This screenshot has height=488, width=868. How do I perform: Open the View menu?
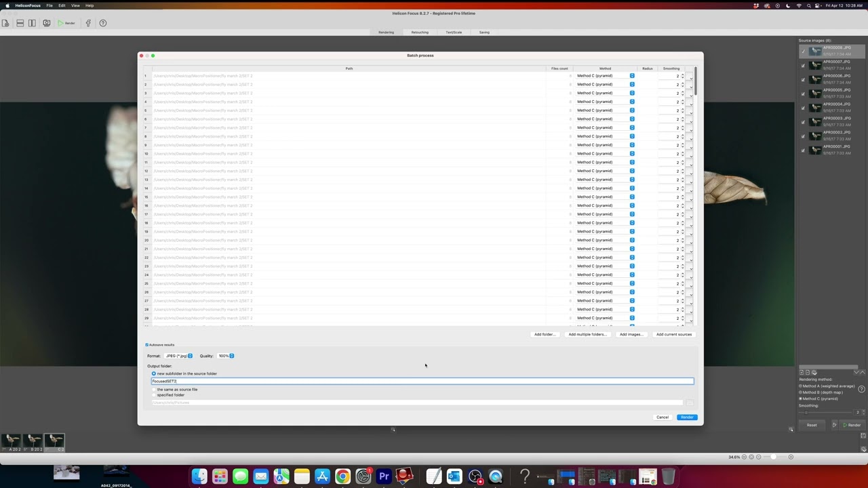[x=75, y=5]
